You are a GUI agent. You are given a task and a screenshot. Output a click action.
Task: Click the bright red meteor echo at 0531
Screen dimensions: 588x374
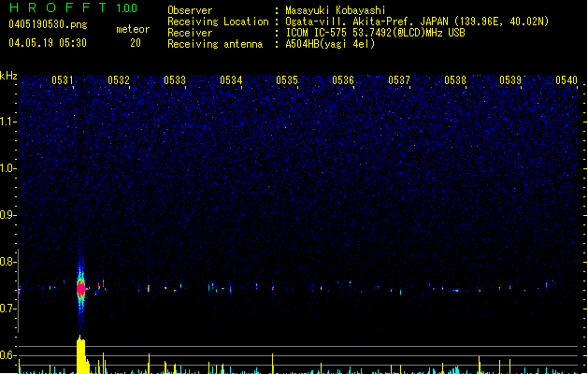click(x=81, y=289)
